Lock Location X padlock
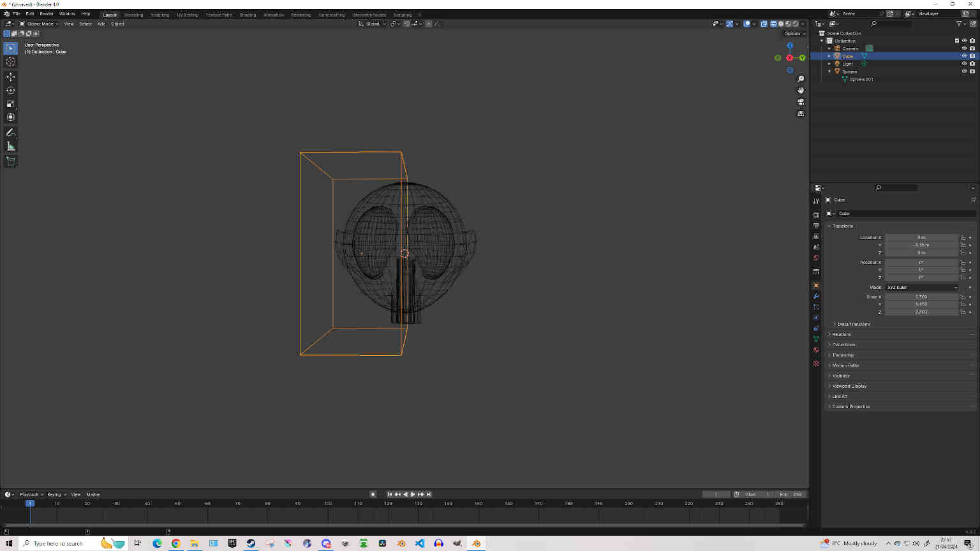This screenshot has height=551, width=980. (963, 237)
